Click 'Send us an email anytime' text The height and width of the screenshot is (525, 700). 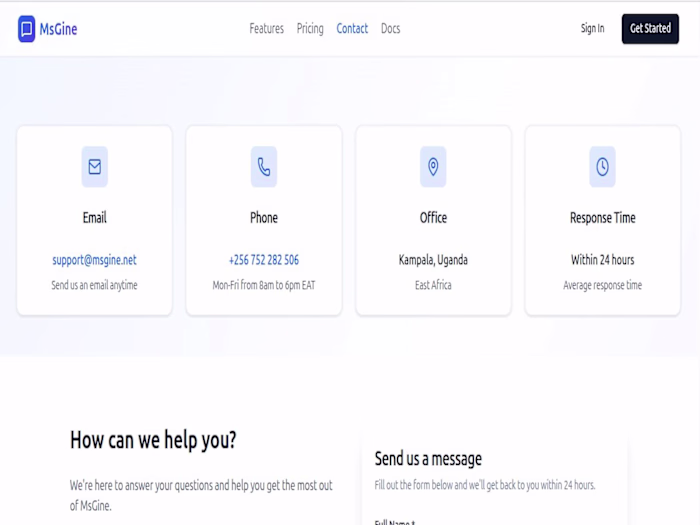[94, 285]
